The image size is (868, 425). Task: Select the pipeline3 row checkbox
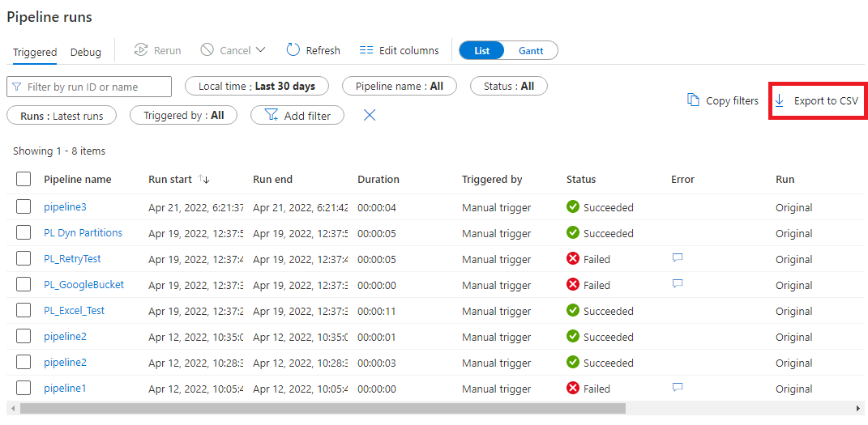(x=24, y=207)
